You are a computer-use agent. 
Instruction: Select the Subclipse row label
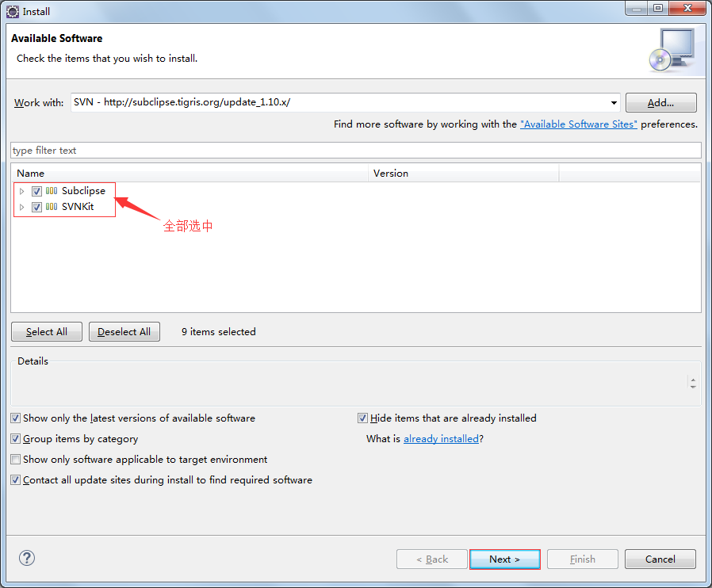[x=83, y=191]
